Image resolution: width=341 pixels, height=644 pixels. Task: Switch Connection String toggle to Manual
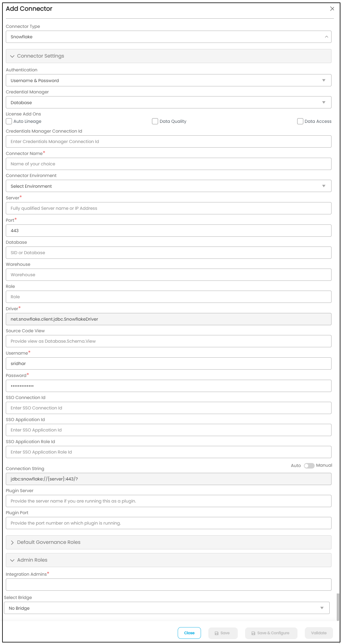pyautogui.click(x=309, y=466)
